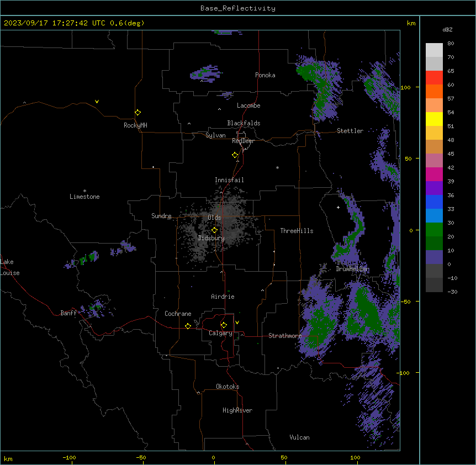
Task: Click the Stettler label
Action: tap(350, 131)
